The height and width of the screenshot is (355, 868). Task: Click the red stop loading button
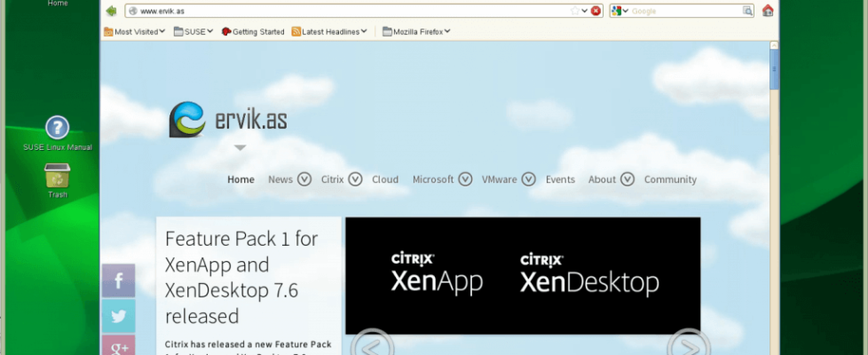point(596,11)
